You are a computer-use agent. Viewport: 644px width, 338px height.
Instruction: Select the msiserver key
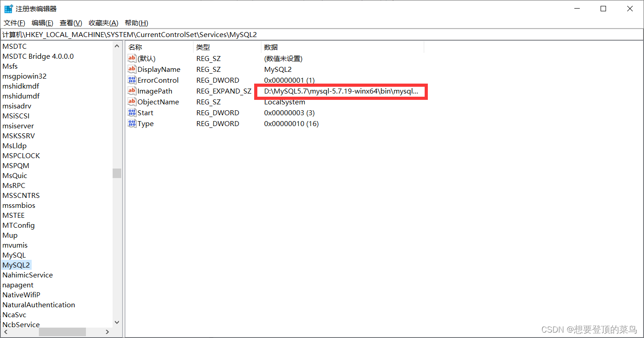point(18,126)
